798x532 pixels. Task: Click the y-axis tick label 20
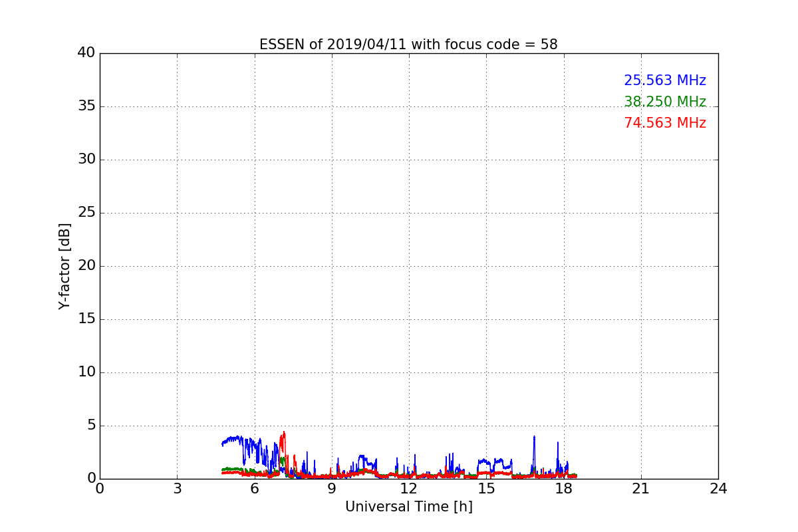[x=86, y=266]
